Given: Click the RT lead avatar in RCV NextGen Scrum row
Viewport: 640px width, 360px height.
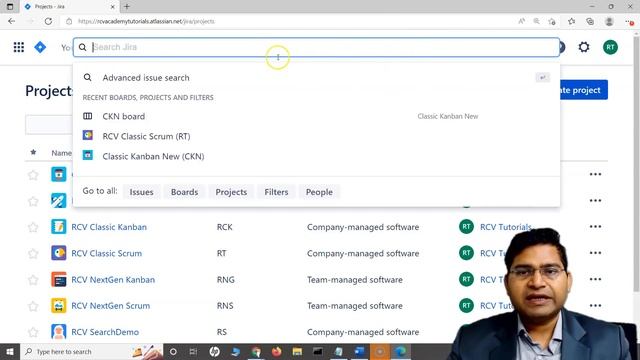Looking at the screenshot, I should point(467,306).
